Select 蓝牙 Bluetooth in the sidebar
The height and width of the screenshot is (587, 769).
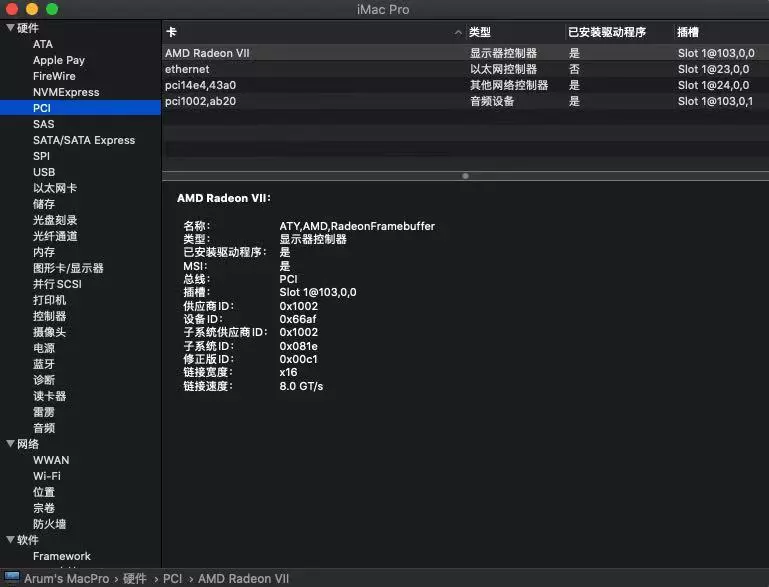(44, 364)
